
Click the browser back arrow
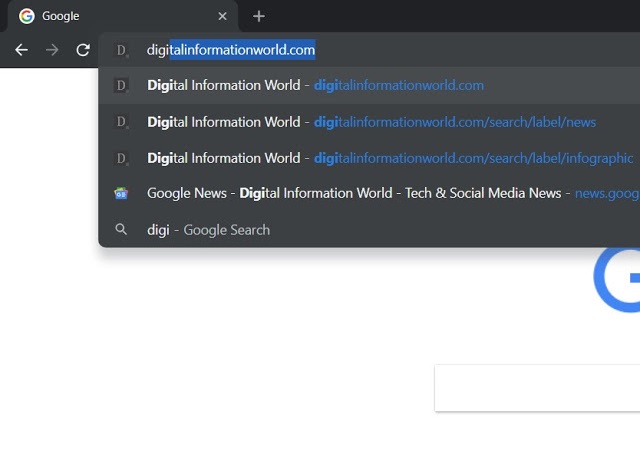tap(22, 50)
